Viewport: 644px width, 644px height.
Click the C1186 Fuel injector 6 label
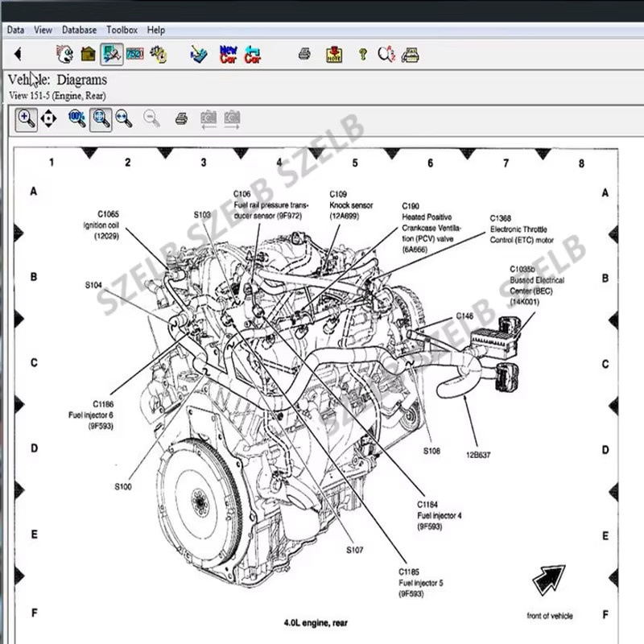(91, 415)
